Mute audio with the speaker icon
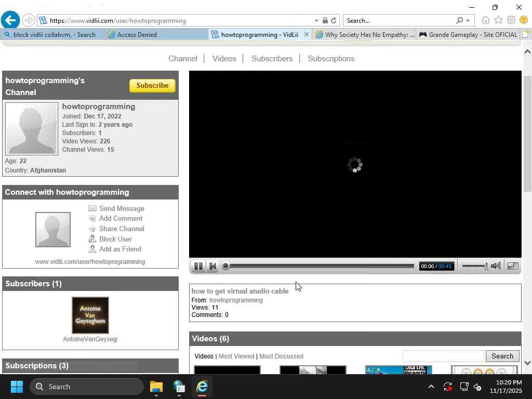The image size is (532, 399). (x=495, y=265)
